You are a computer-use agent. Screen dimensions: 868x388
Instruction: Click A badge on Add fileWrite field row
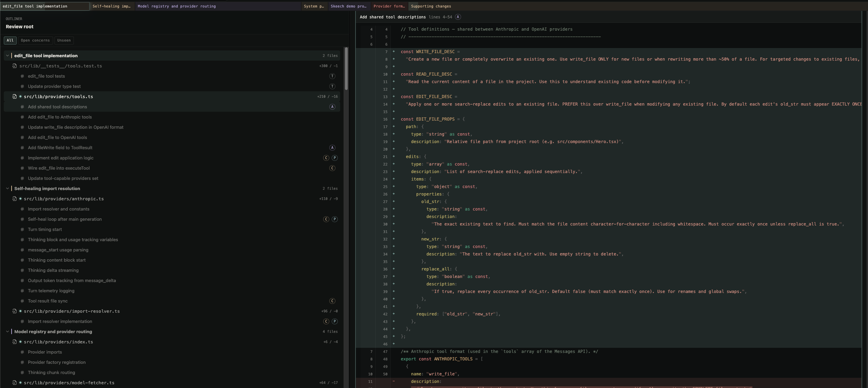coord(332,148)
